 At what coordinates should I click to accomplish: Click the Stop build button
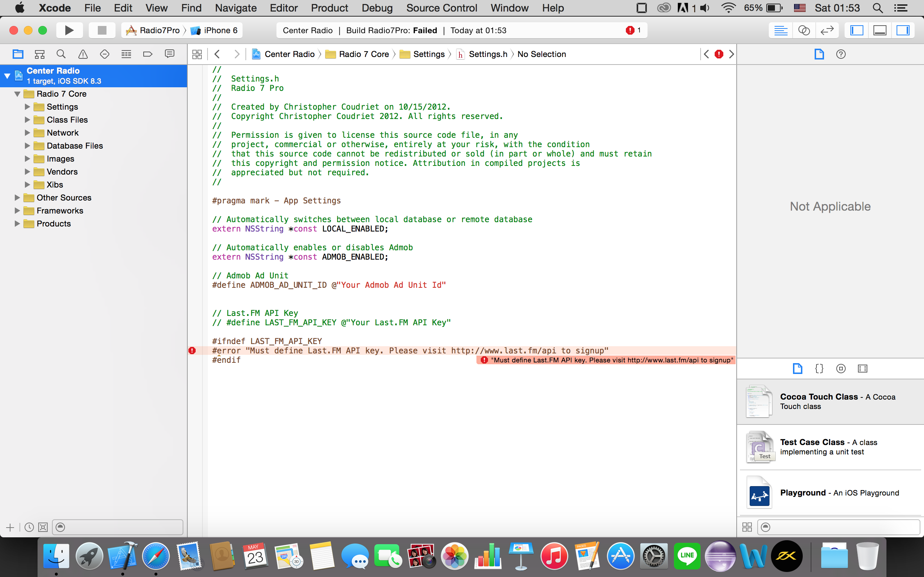tap(102, 30)
